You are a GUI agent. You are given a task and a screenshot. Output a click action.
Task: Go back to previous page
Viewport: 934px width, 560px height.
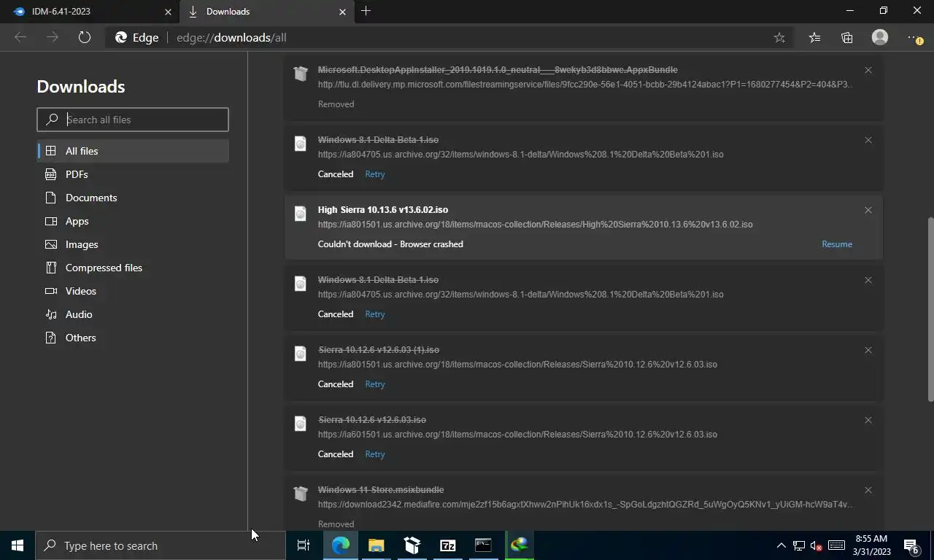(20, 37)
